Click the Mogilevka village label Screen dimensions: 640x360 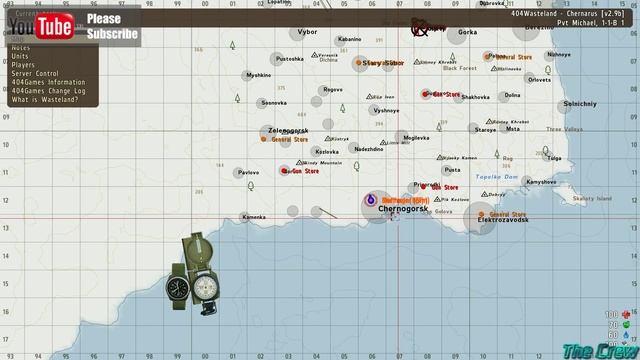(x=416, y=138)
